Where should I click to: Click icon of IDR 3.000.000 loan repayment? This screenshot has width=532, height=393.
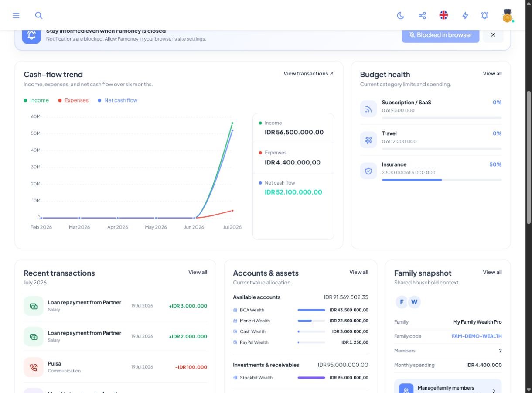[x=34, y=306]
